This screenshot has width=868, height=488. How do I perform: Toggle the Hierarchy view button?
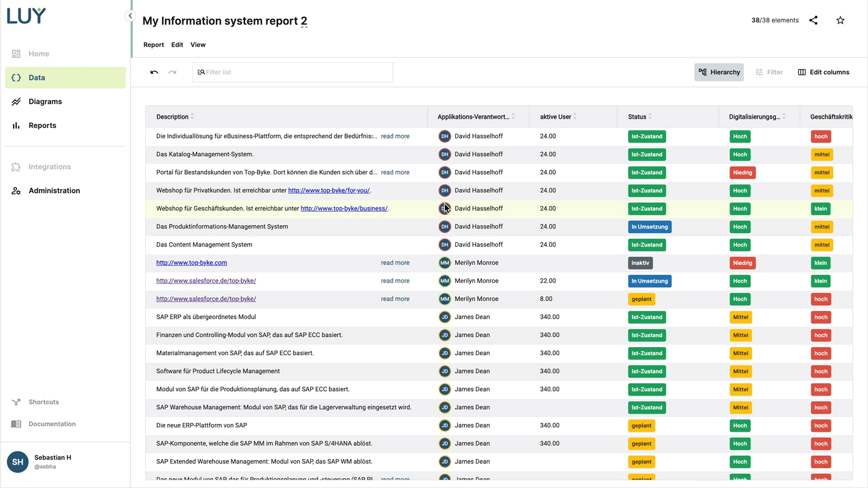point(718,72)
